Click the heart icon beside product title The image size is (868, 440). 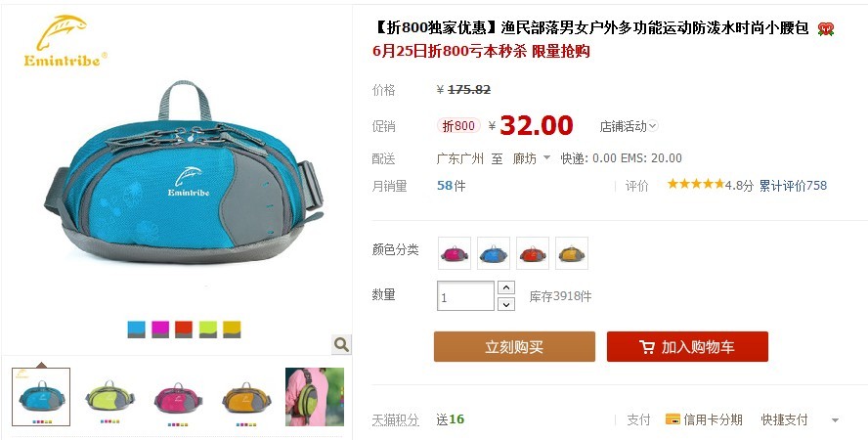[825, 28]
